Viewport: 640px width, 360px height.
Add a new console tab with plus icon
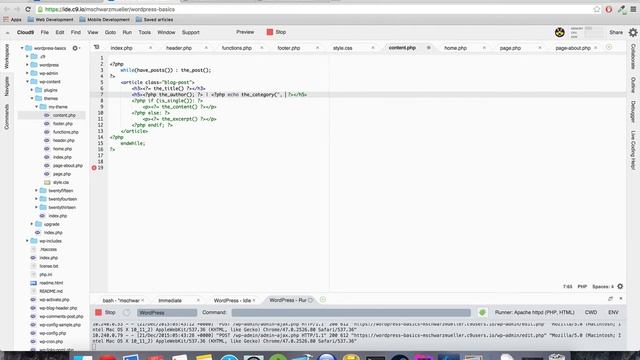coord(323,300)
